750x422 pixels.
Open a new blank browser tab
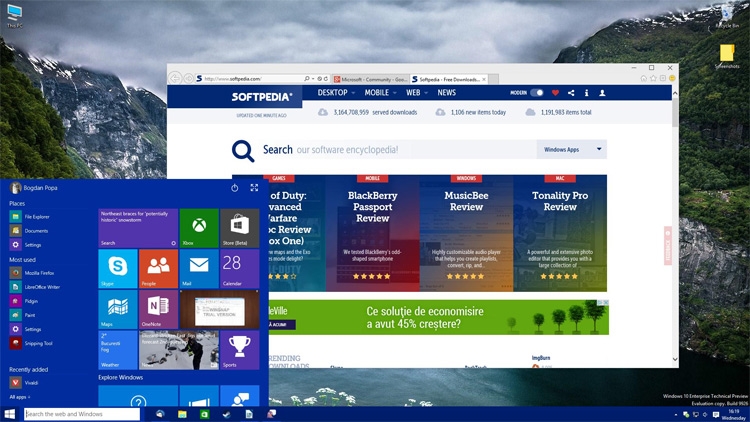(x=493, y=79)
